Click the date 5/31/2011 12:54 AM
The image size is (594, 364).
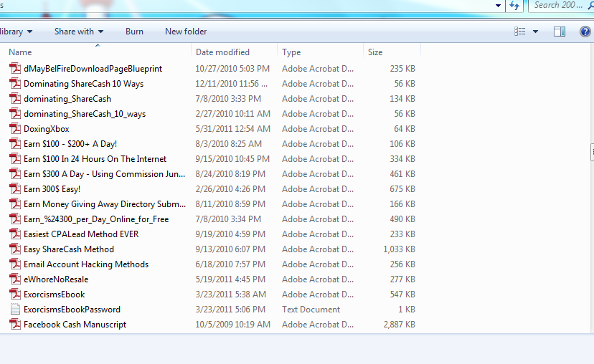click(x=233, y=129)
